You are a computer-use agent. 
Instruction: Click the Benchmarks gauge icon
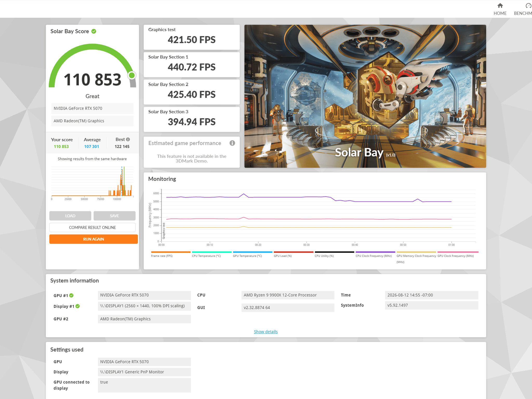[x=528, y=5]
